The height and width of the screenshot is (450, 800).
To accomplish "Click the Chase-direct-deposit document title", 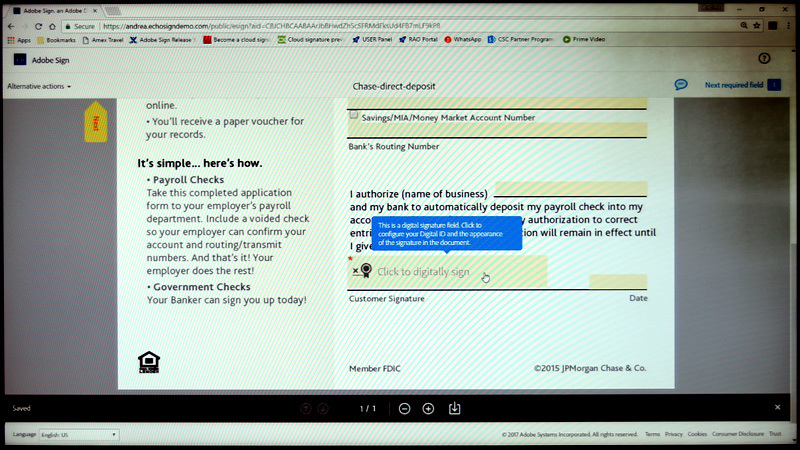I will pyautogui.click(x=394, y=86).
